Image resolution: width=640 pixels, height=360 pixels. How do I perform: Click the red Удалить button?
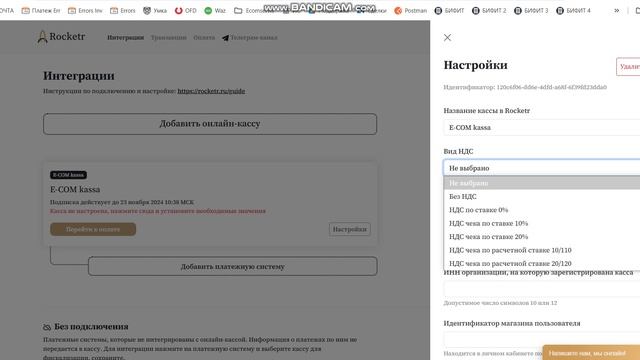point(629,67)
